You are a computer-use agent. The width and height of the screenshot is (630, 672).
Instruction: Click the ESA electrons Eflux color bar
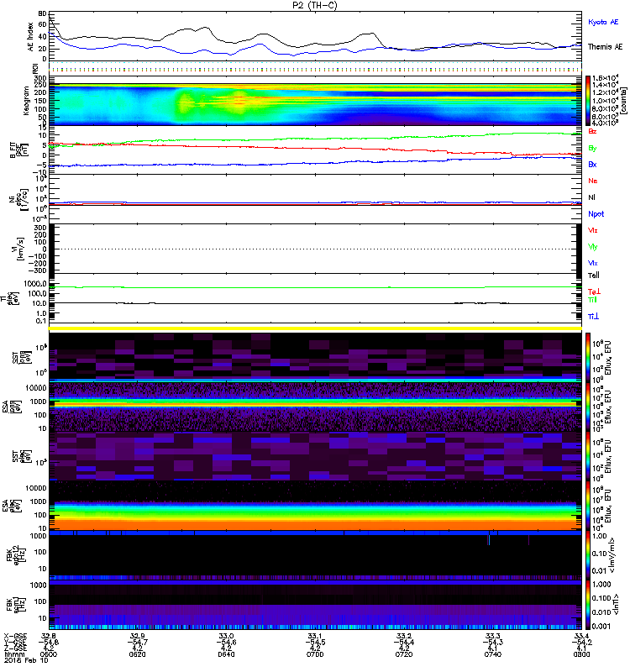tap(588, 506)
